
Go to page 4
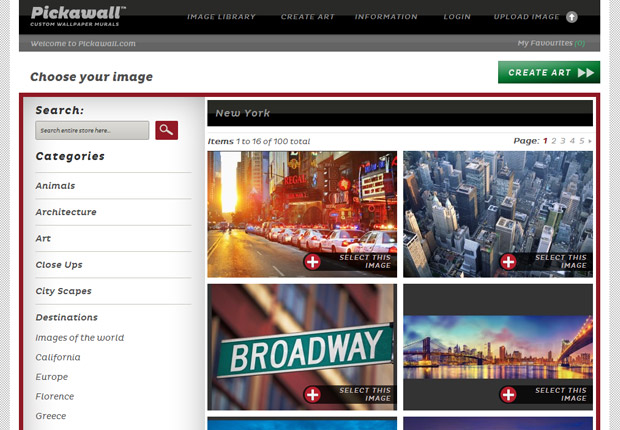pyautogui.click(x=572, y=141)
